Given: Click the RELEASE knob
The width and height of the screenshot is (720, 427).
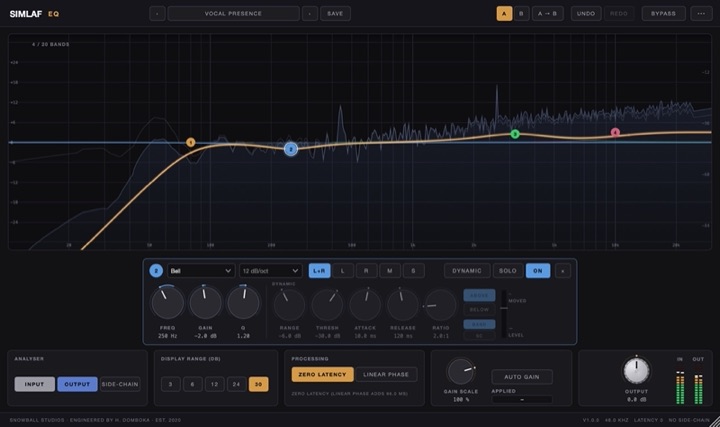Looking at the screenshot, I should tap(403, 304).
